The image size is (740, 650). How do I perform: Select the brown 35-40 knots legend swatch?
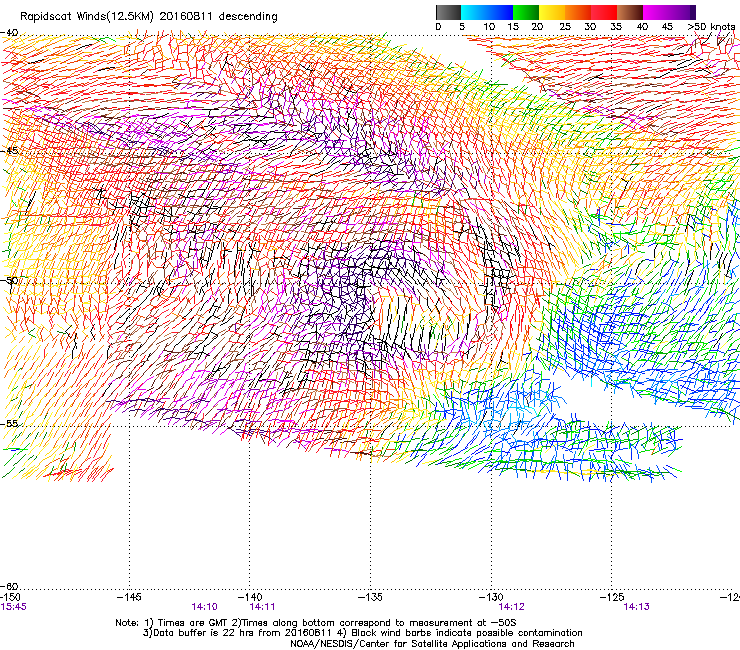630,12
